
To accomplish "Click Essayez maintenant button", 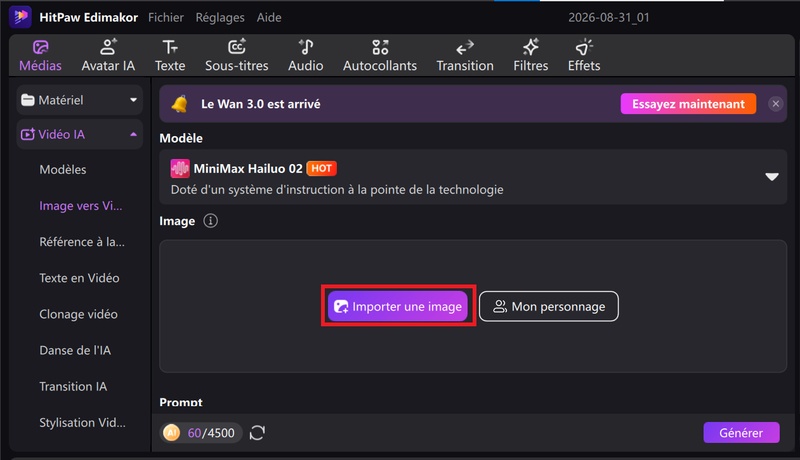I will click(x=688, y=104).
